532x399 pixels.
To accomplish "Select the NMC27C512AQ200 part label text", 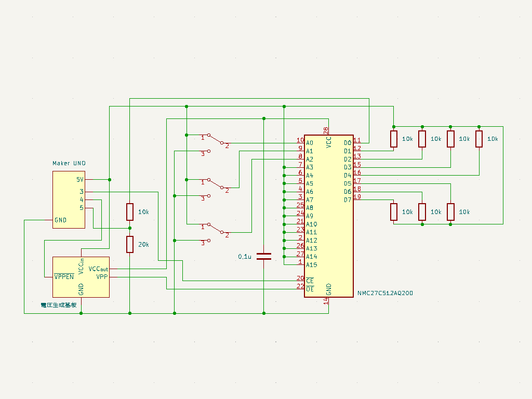I will [385, 294].
